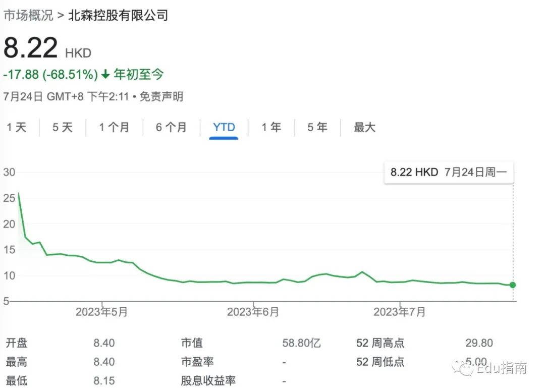Click the 8.22 current price value
The width and height of the screenshot is (545, 392).
(31, 47)
